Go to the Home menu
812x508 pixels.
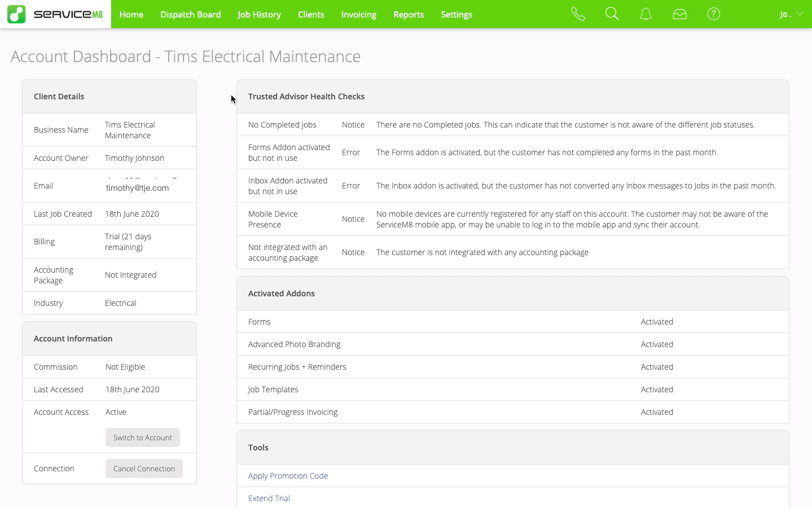click(131, 15)
